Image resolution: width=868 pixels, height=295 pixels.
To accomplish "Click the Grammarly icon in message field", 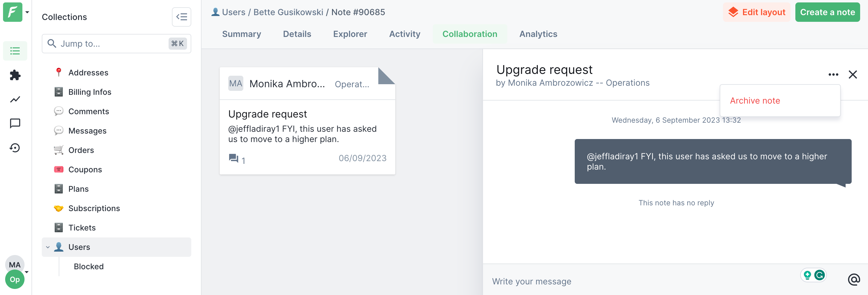I will pos(819,275).
